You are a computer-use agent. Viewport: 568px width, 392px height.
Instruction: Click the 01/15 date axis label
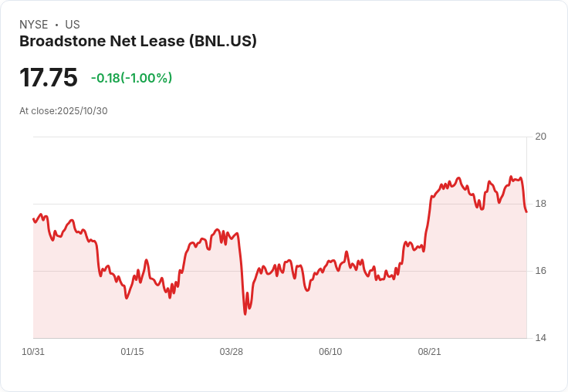[x=132, y=352]
